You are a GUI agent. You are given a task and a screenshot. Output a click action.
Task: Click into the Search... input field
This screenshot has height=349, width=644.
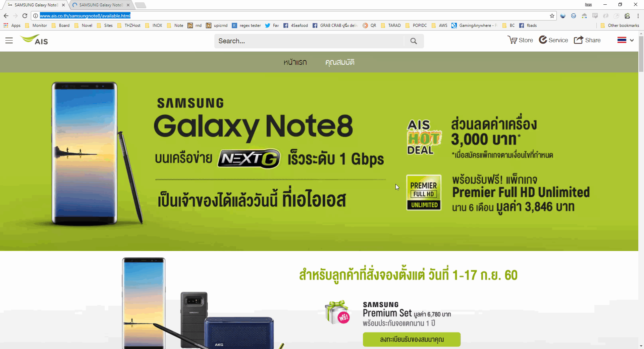pos(309,41)
